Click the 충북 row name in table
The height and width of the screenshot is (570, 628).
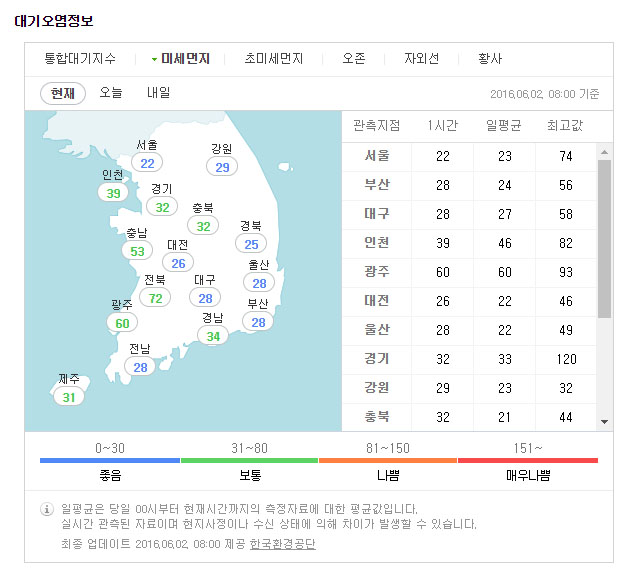pos(376,417)
